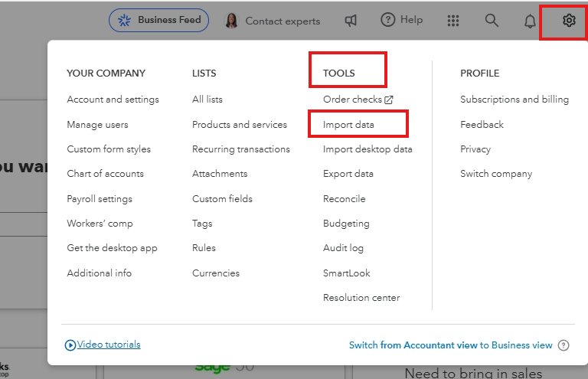The height and width of the screenshot is (379, 588).
Task: Click Subscriptions and billing
Action: (x=514, y=100)
